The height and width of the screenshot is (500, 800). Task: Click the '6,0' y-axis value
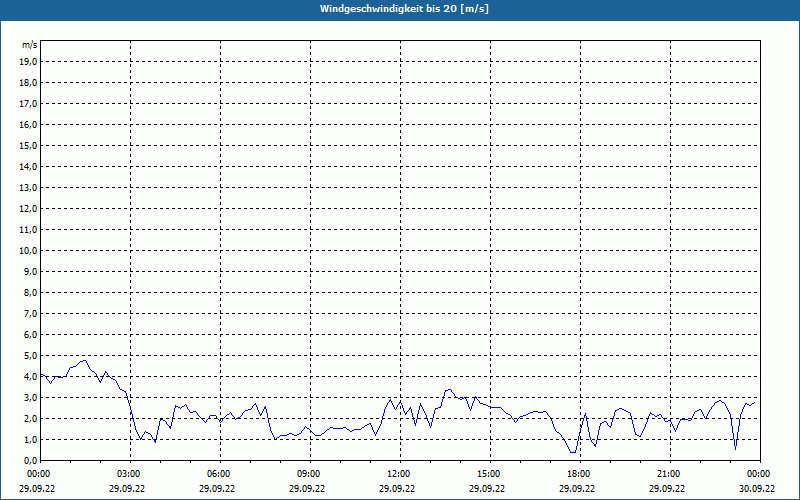point(30,335)
